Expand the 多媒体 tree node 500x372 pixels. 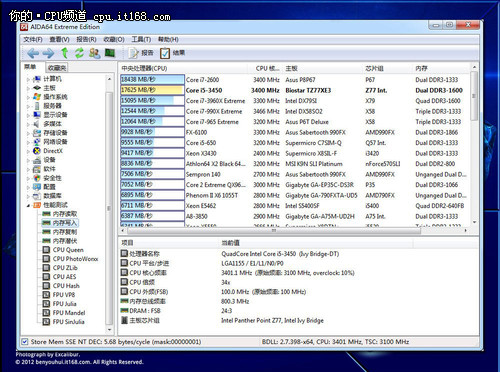pyautogui.click(x=29, y=124)
